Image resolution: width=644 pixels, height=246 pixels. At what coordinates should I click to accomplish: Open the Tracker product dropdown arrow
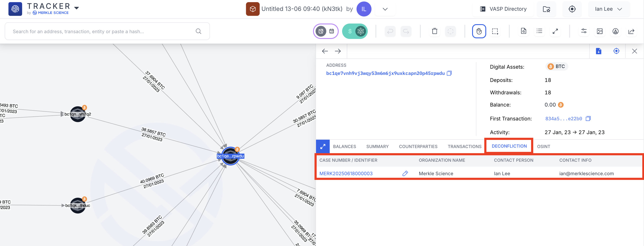tap(77, 8)
